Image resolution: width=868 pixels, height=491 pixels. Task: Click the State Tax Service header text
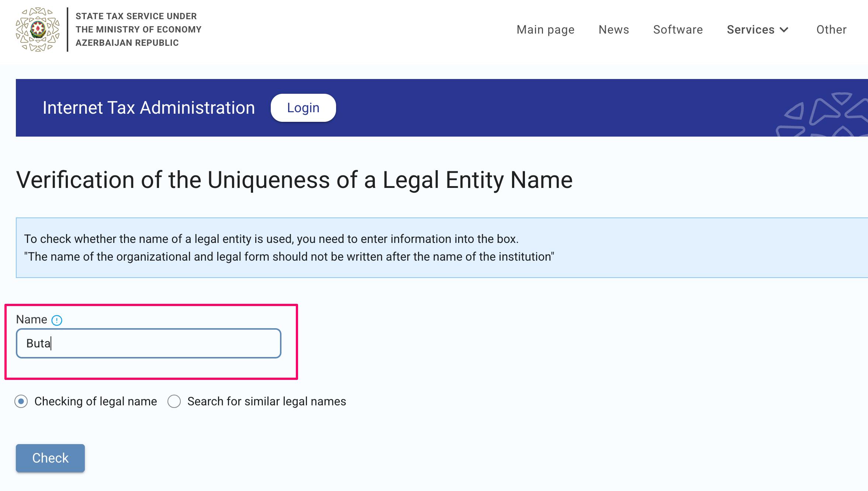click(138, 30)
